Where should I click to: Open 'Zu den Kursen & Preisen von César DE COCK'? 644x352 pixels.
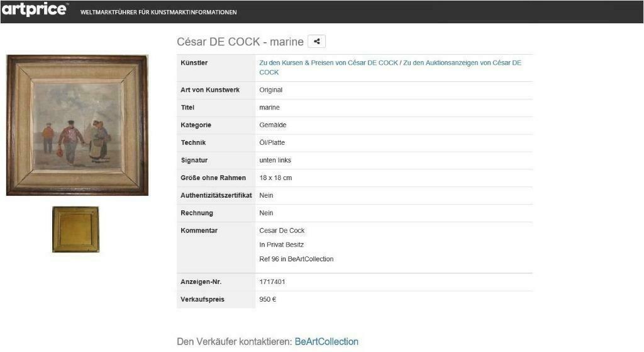328,63
